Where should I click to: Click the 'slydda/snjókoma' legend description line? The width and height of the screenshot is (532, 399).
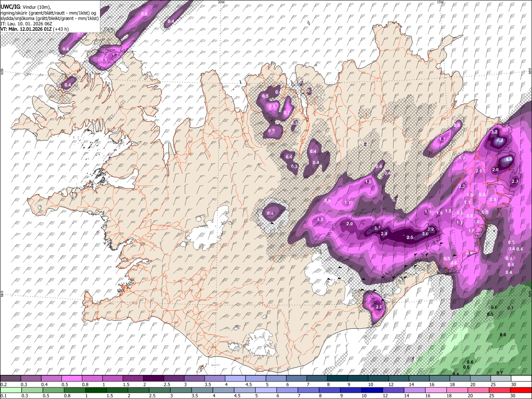click(x=49, y=18)
